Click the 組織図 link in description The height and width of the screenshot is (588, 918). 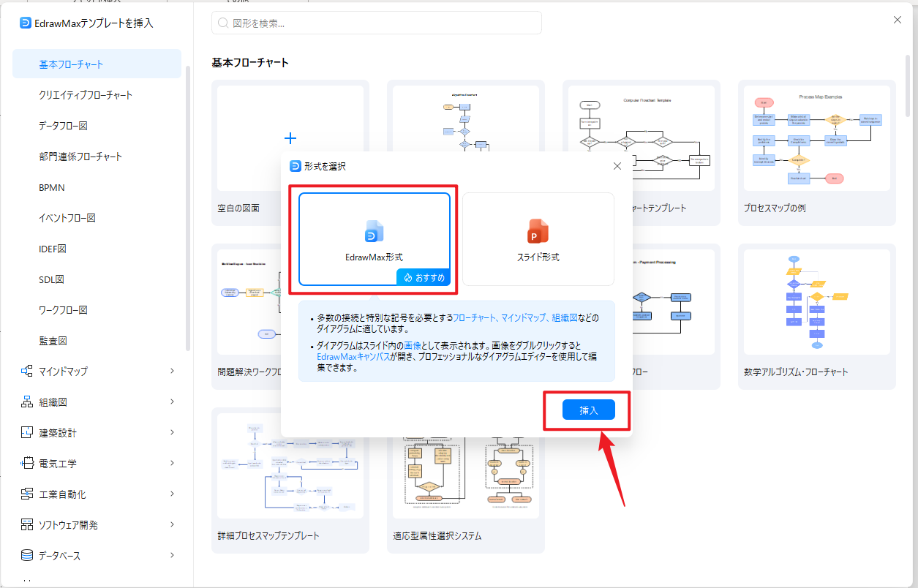coord(565,318)
